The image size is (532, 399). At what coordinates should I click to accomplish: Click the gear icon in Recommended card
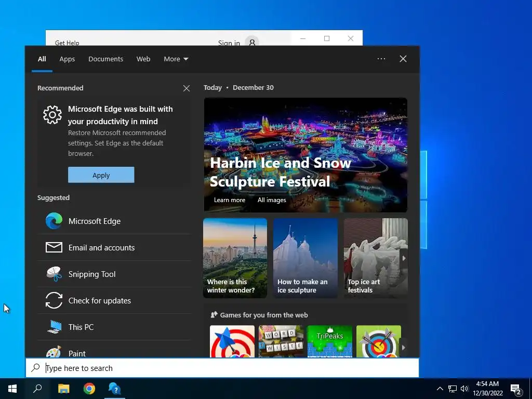coord(52,115)
